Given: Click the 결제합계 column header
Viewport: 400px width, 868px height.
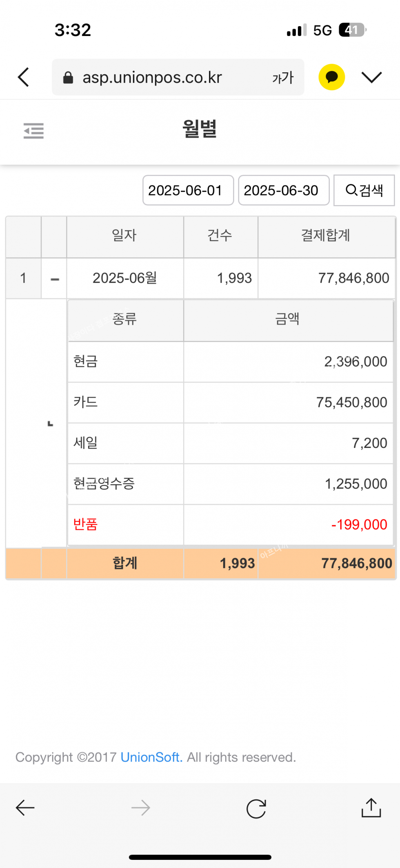Looking at the screenshot, I should tap(326, 235).
